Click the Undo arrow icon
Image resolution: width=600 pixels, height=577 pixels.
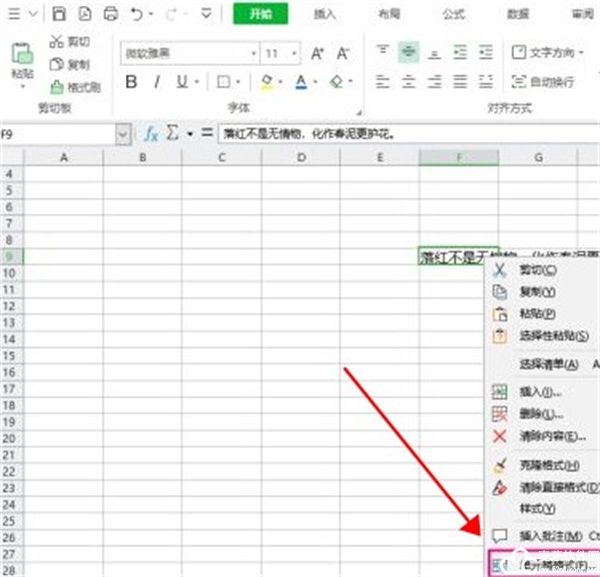(x=137, y=14)
